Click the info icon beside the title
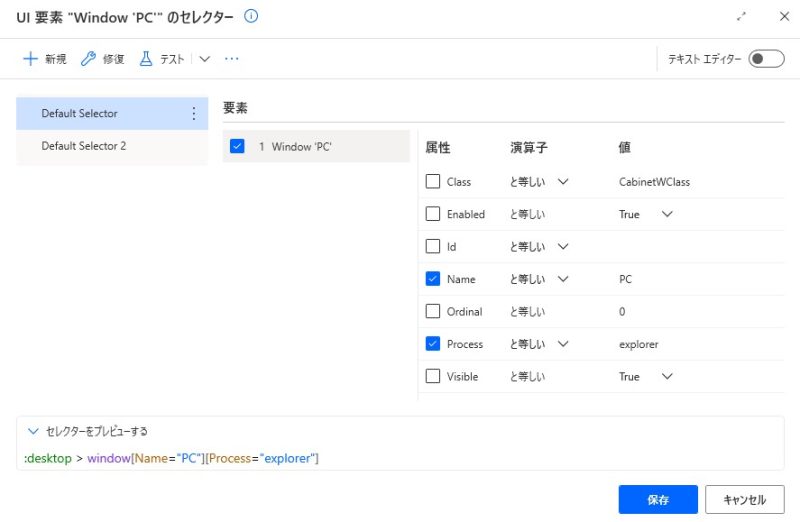800x522 pixels. click(x=251, y=16)
